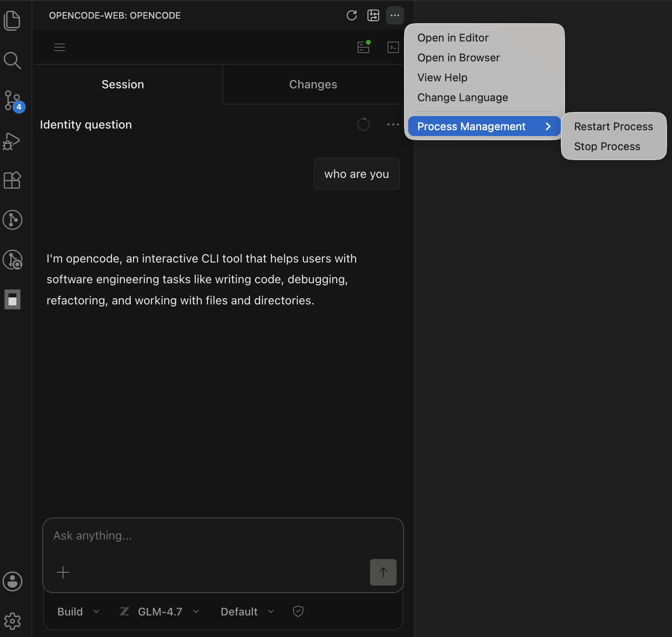
Task: Click the OPENCODE-WEB: OPENCODE panel title
Action: coord(115,15)
